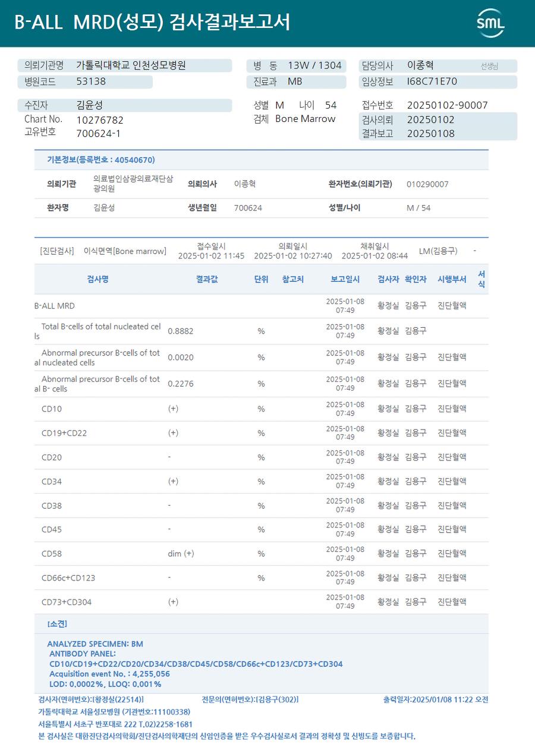Screen dimensions: 535x756
Task: Click '검사자(면허번호):[황정실(22514)]' in the footer
Action: (91, 699)
